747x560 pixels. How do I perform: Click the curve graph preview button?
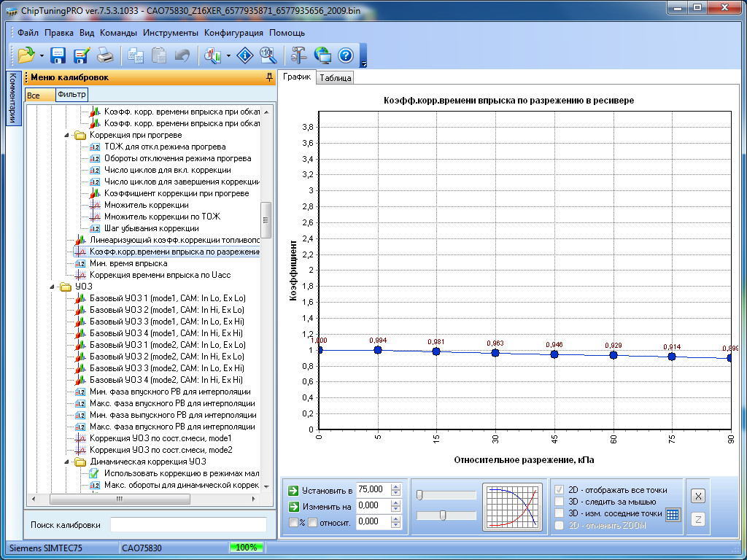(512, 506)
